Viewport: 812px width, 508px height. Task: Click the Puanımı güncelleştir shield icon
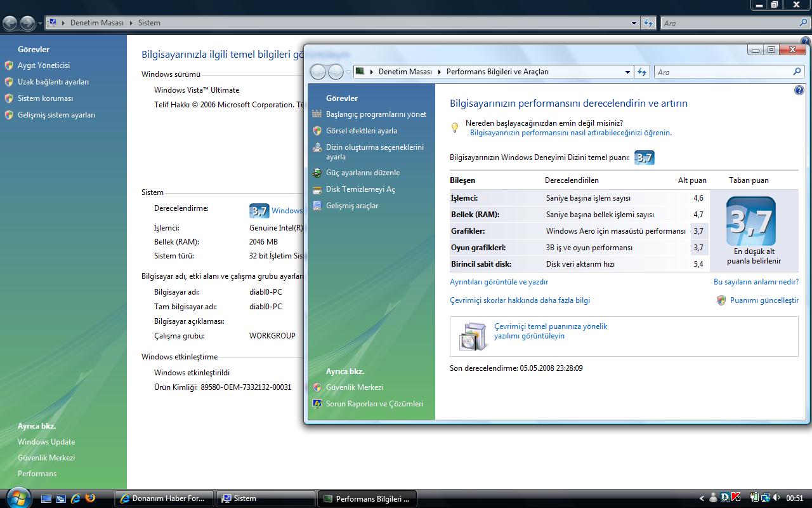click(x=721, y=300)
